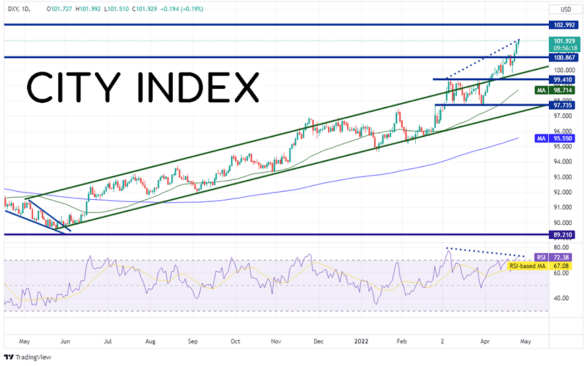588x366 pixels.
Task: Select the 99.410 level label
Action: pos(562,80)
